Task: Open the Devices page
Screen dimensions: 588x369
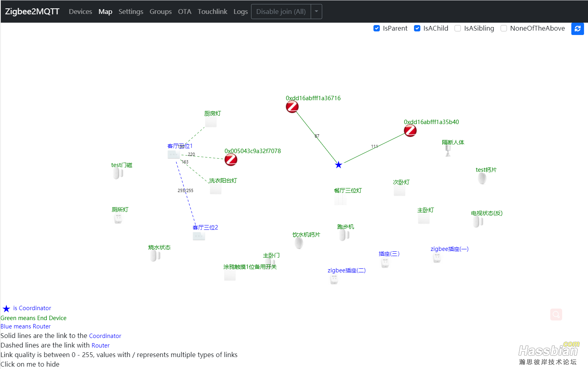Action: [80, 12]
